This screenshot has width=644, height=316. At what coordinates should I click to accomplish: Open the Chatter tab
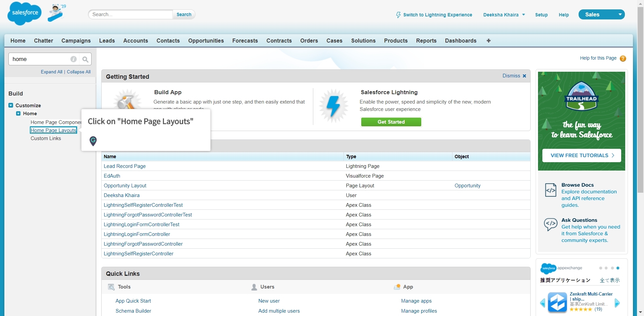click(43, 41)
